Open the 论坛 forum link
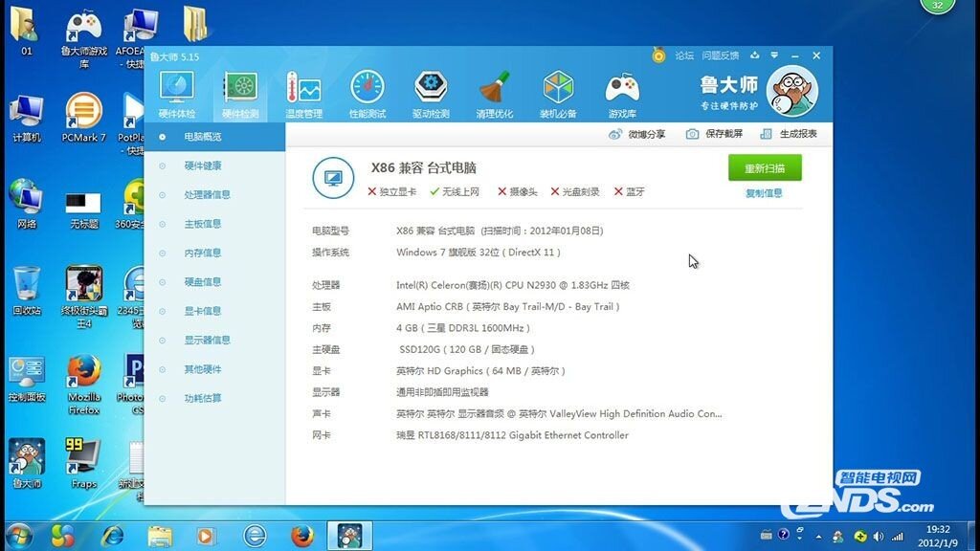Screen dimensions: 980x551 [684, 55]
